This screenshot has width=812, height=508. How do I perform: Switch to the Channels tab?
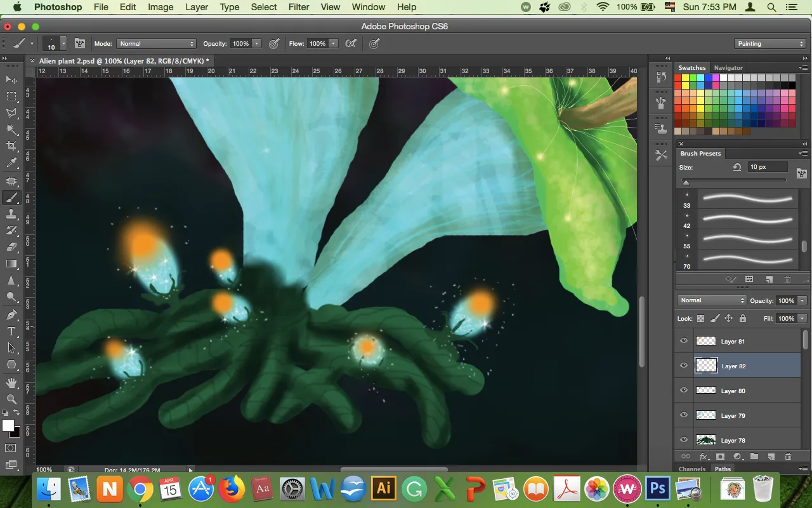click(691, 469)
